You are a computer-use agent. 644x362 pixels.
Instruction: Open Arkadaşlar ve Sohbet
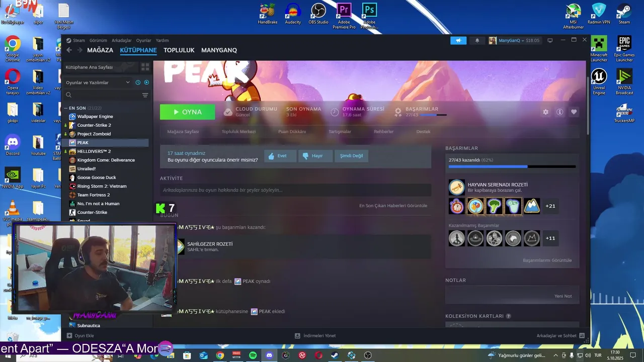point(560,335)
